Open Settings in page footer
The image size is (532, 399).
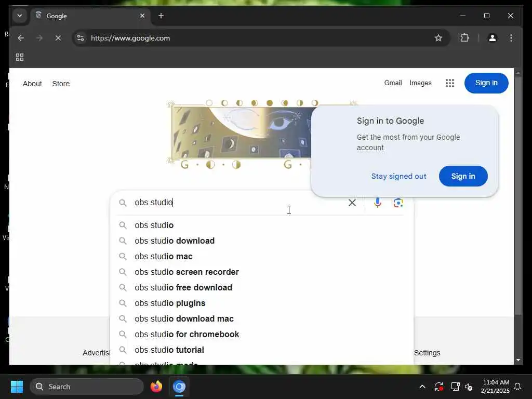427,353
